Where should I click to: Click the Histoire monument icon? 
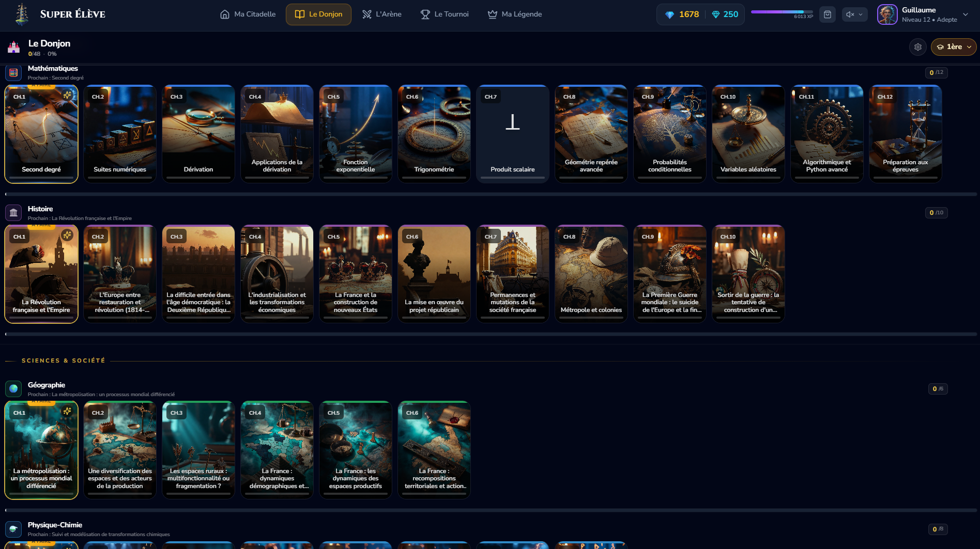[13, 213]
